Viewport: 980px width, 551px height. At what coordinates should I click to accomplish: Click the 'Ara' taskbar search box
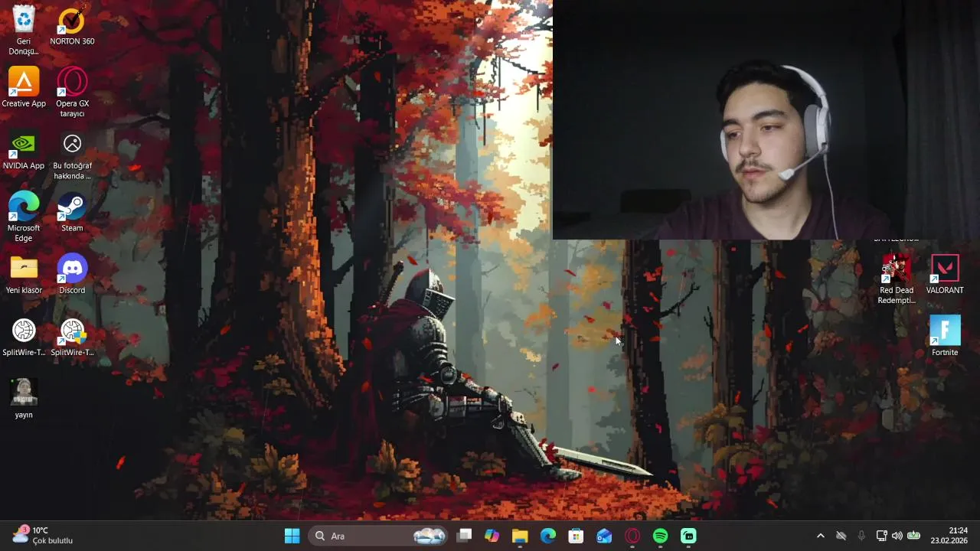click(378, 536)
